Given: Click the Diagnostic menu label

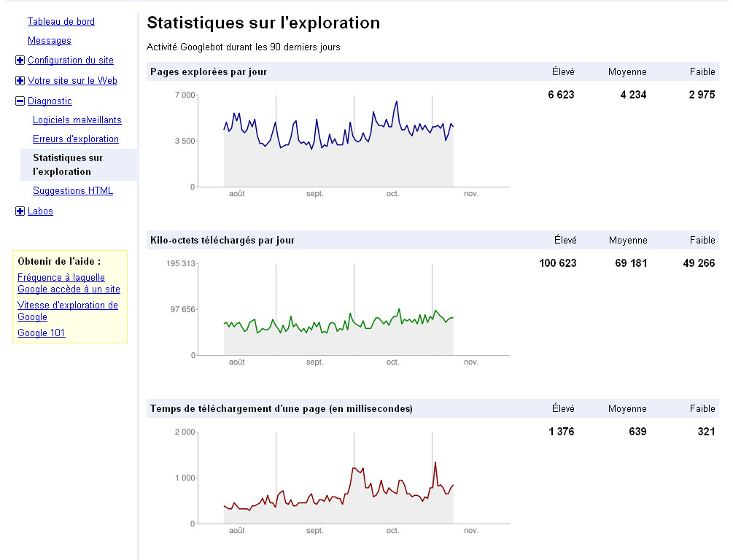Looking at the screenshot, I should point(50,101).
